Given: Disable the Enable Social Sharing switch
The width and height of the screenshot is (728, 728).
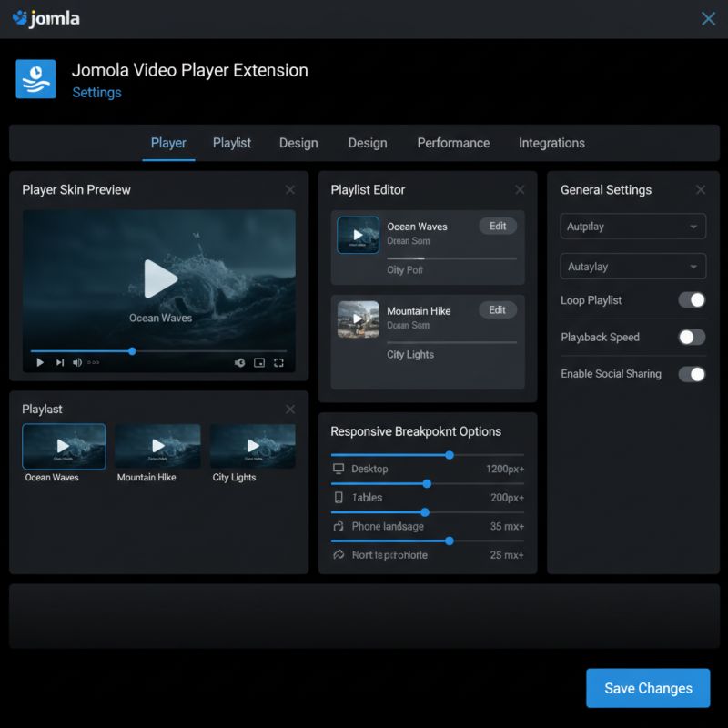Looking at the screenshot, I should pyautogui.click(x=692, y=374).
